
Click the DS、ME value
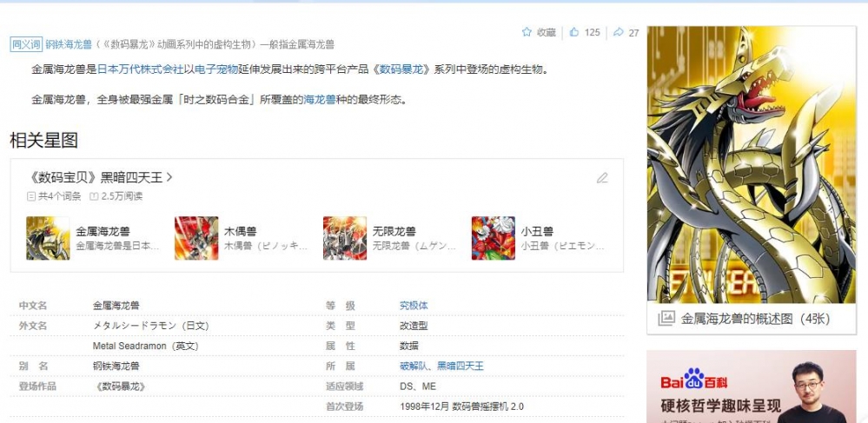pyautogui.click(x=418, y=387)
